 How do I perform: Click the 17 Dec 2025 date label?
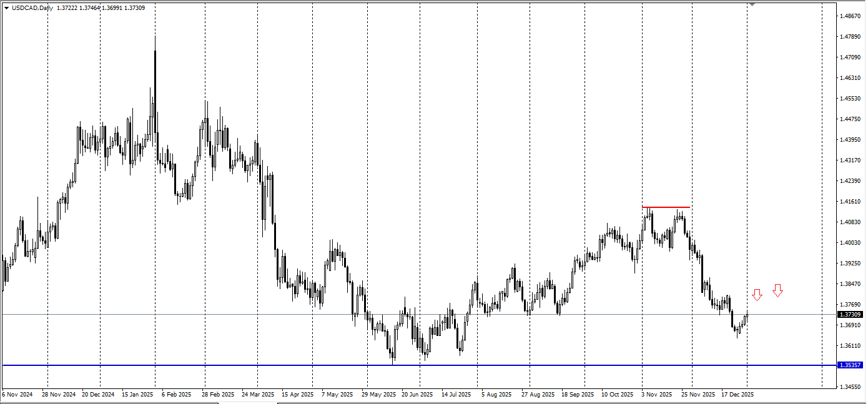point(738,395)
